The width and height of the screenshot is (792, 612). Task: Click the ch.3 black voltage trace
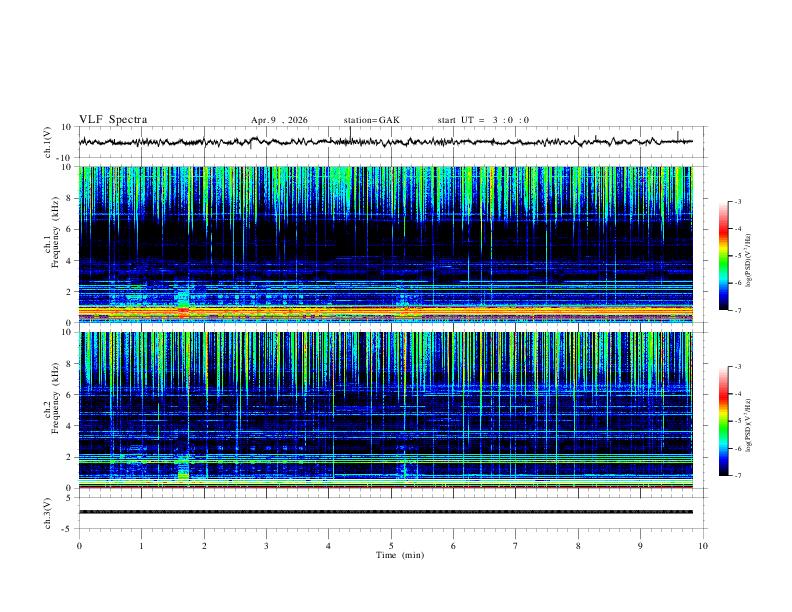click(386, 512)
